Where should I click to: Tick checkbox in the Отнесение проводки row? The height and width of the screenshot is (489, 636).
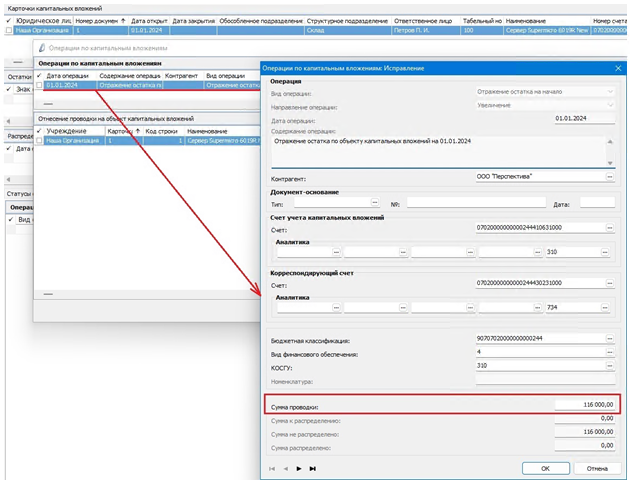(40, 140)
